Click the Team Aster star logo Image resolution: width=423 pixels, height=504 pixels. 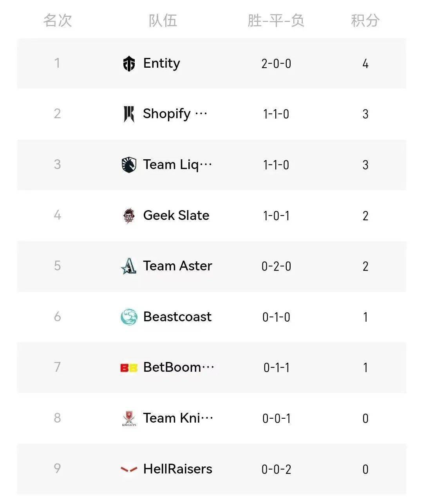(129, 266)
